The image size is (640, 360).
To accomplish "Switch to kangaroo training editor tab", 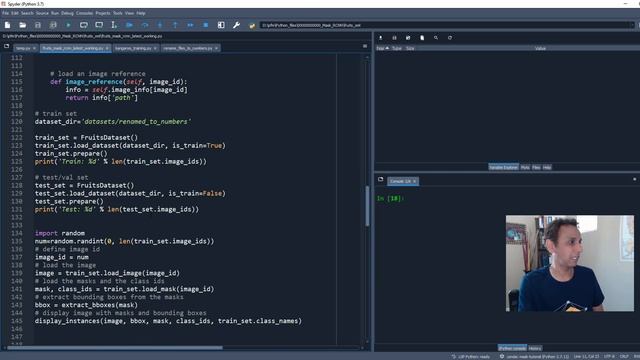I will pyautogui.click(x=133, y=48).
